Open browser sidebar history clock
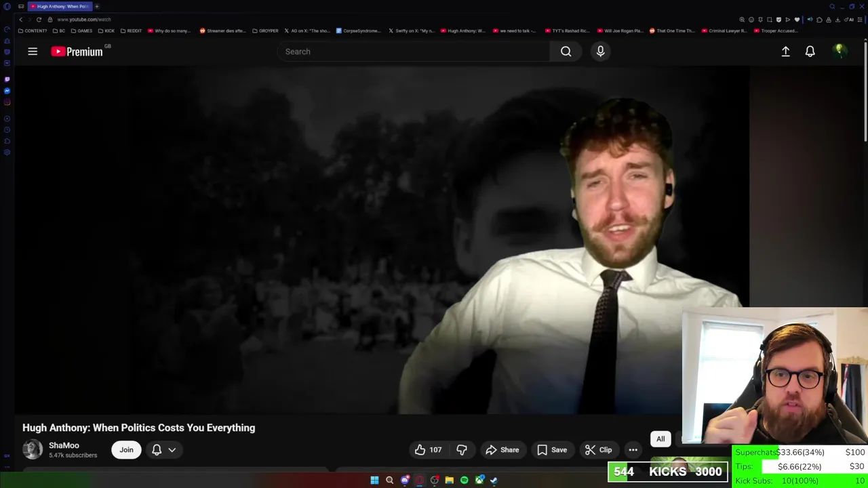This screenshot has width=868, height=488. click(x=7, y=129)
